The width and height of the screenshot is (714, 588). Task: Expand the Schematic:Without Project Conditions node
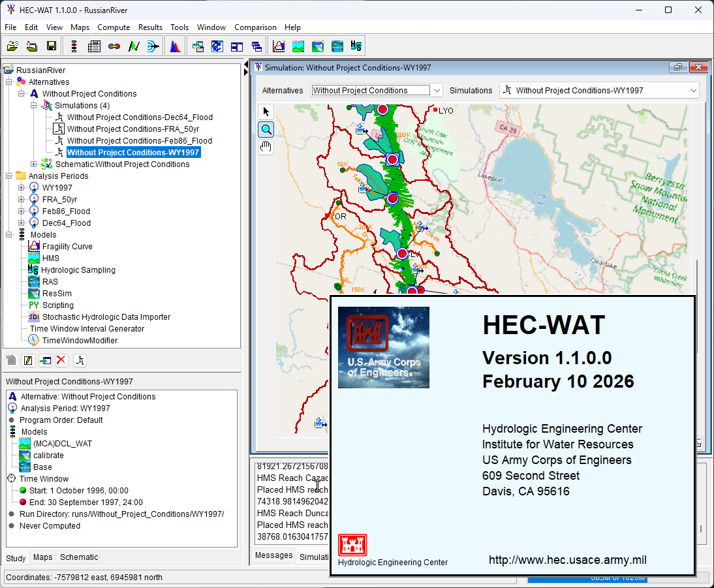[x=34, y=164]
